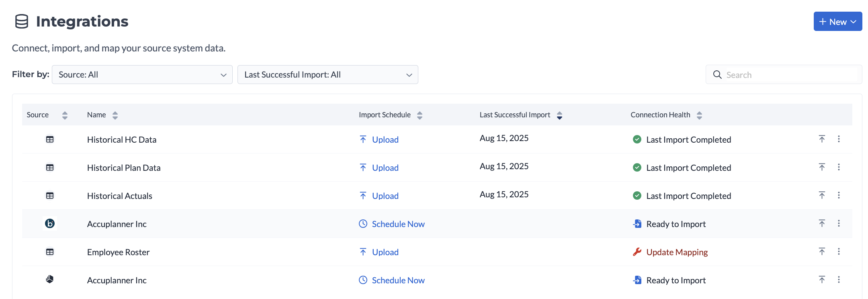Click upload arrow icon for Historical HC Data row
Screen dimensions: 868x299
tap(822, 139)
